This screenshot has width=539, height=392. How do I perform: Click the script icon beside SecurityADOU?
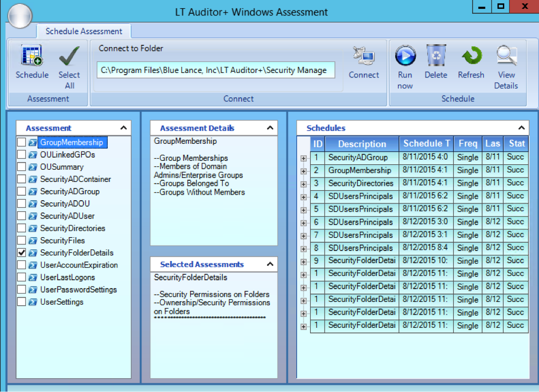point(33,204)
